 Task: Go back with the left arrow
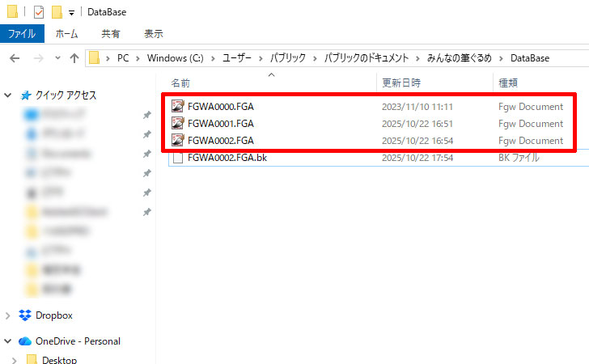pos(15,58)
